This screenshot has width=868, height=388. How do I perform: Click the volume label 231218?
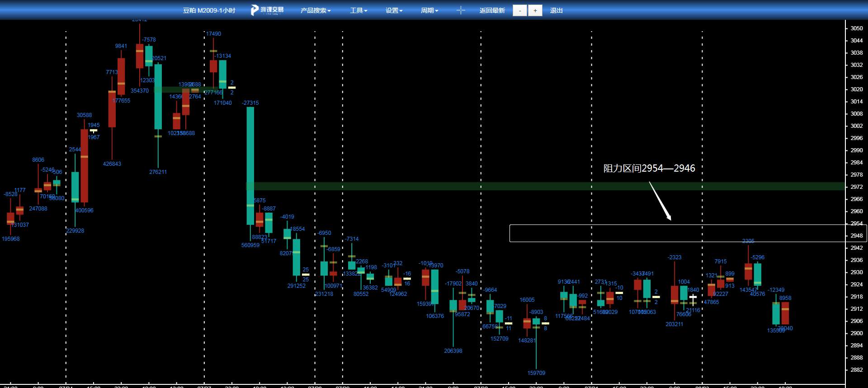pyautogui.click(x=324, y=294)
